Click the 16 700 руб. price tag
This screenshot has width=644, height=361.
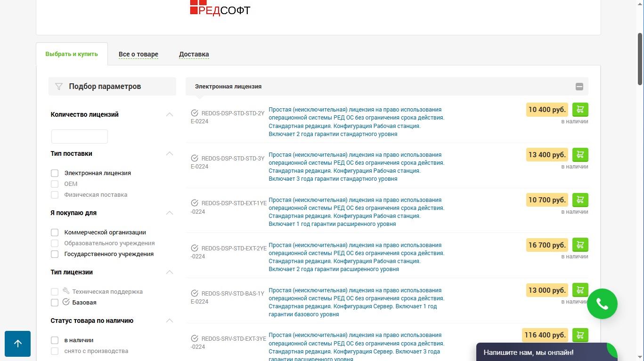point(547,245)
